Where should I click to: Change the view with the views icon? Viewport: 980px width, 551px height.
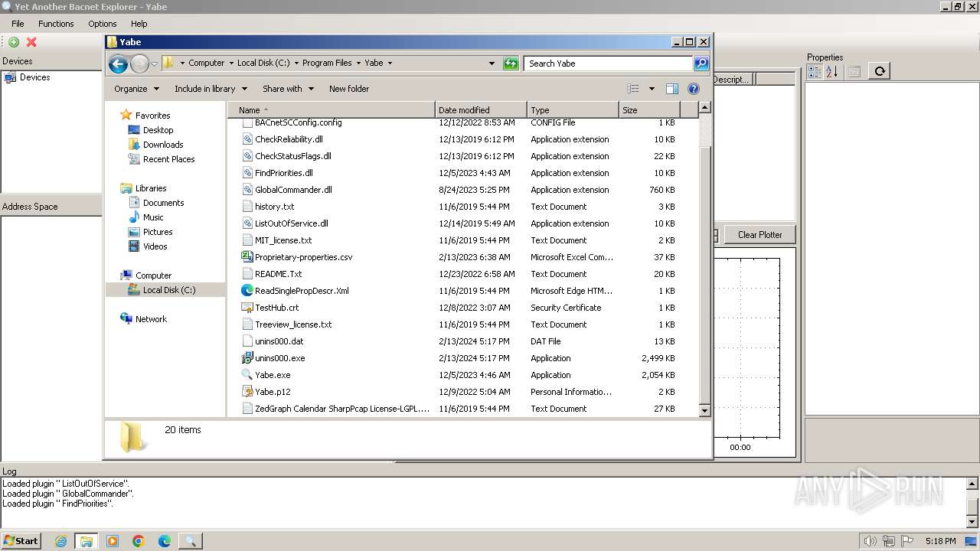(633, 89)
